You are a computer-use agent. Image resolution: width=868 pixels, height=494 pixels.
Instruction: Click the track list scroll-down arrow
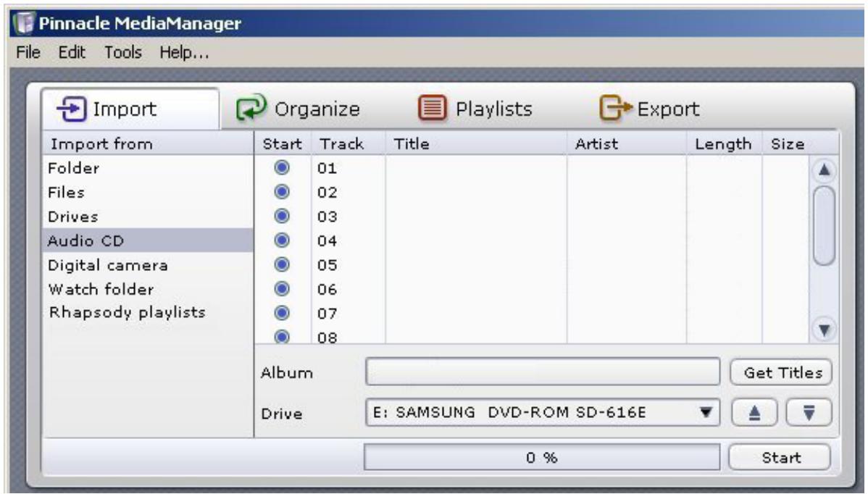pyautogui.click(x=824, y=330)
